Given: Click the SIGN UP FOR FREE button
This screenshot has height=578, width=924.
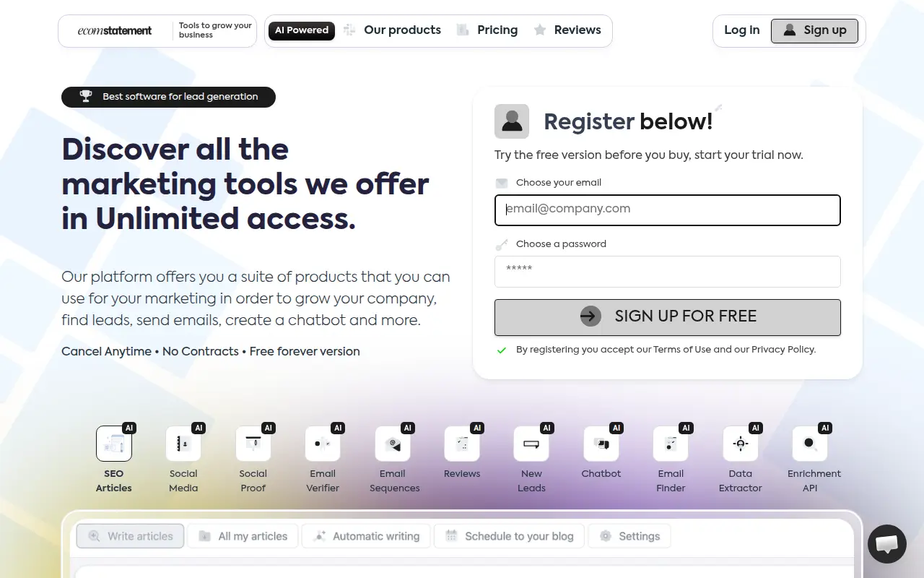Looking at the screenshot, I should 668,317.
